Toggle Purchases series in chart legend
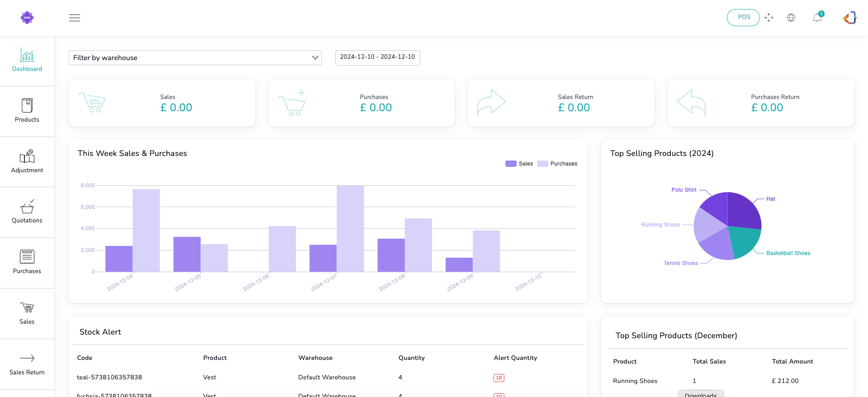Viewport: 868px width, 397px height. [557, 164]
